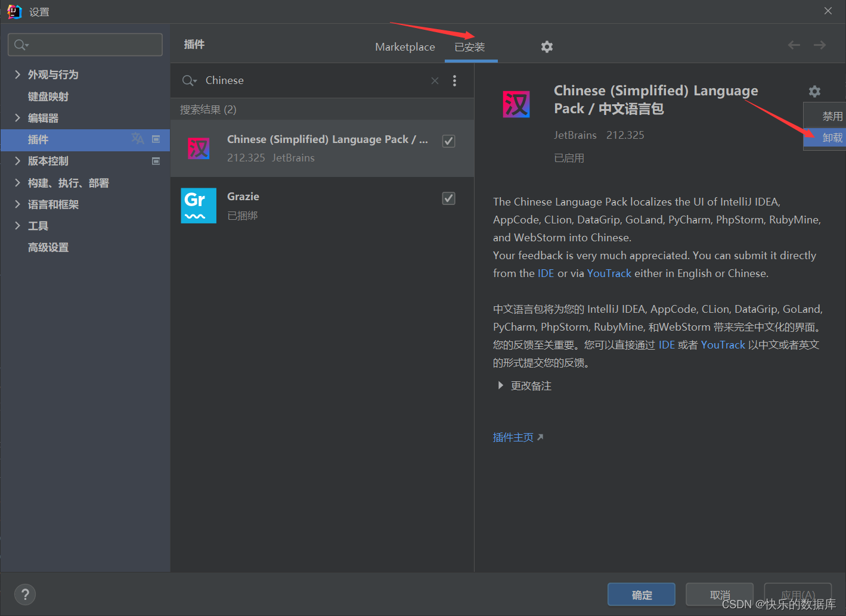
Task: Choose 禁用 from the popup menu
Action: (825, 116)
